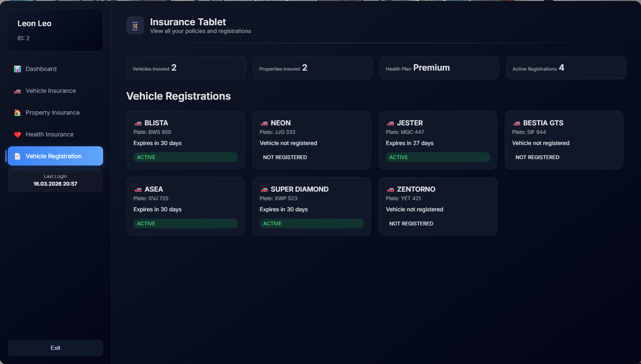Click plate text XVJ 725
The height and width of the screenshot is (364, 641).
pyautogui.click(x=158, y=198)
